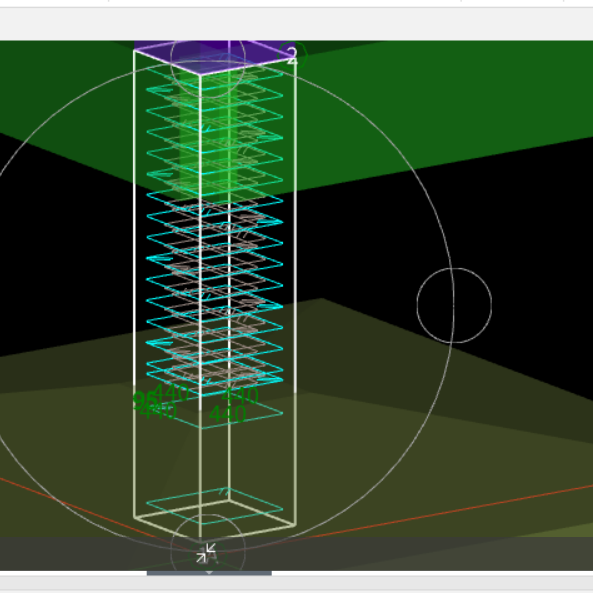
Task: Click the grid marker labeled 2
Action: click(292, 56)
